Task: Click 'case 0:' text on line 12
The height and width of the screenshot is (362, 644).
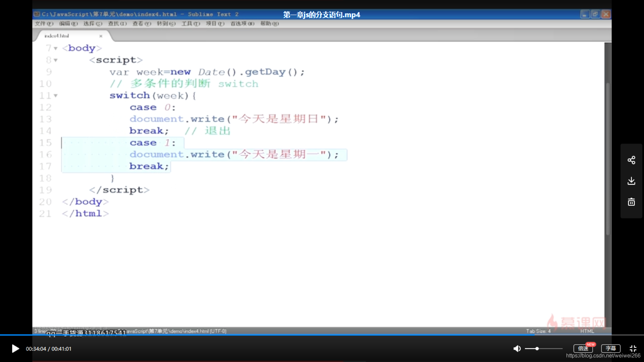Action: (153, 107)
